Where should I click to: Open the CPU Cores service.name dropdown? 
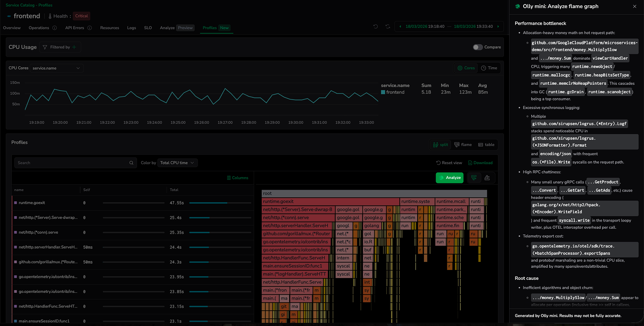pyautogui.click(x=56, y=68)
